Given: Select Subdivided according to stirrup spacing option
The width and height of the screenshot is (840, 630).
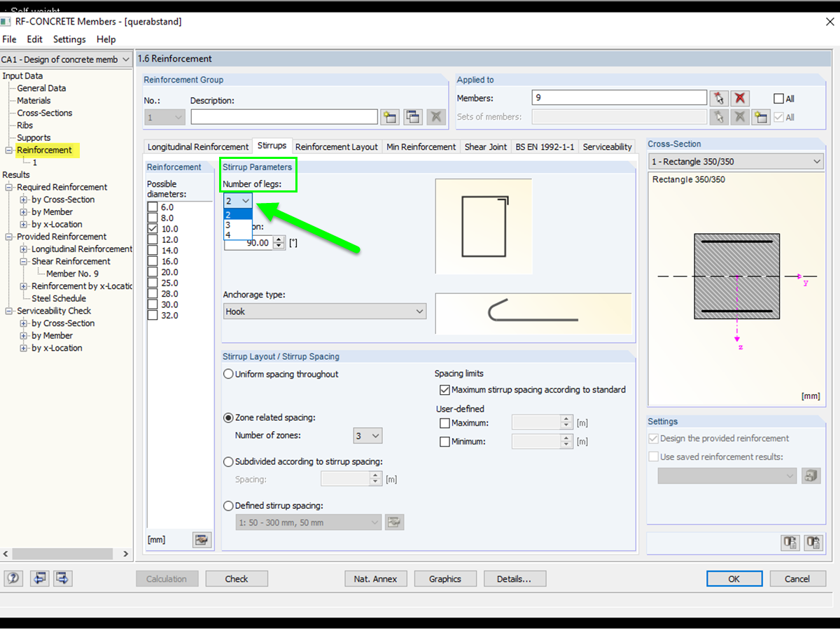Looking at the screenshot, I should [228, 462].
